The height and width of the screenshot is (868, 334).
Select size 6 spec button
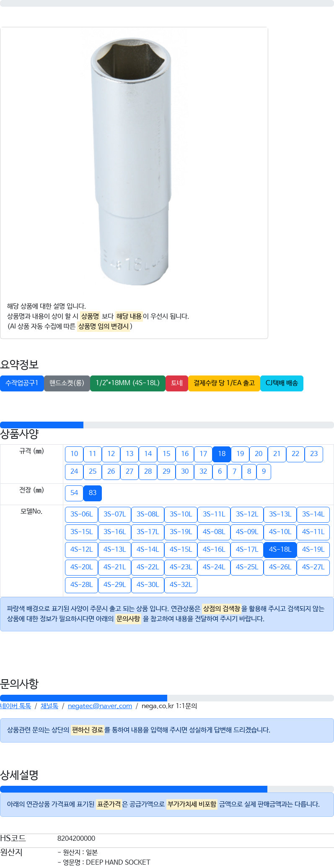click(220, 472)
